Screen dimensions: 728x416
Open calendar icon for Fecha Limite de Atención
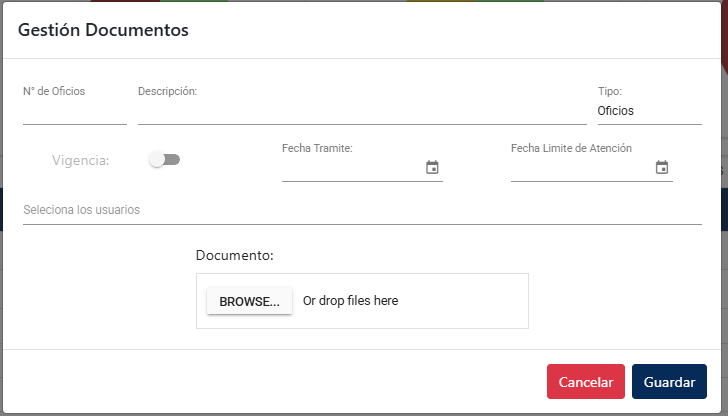662,167
